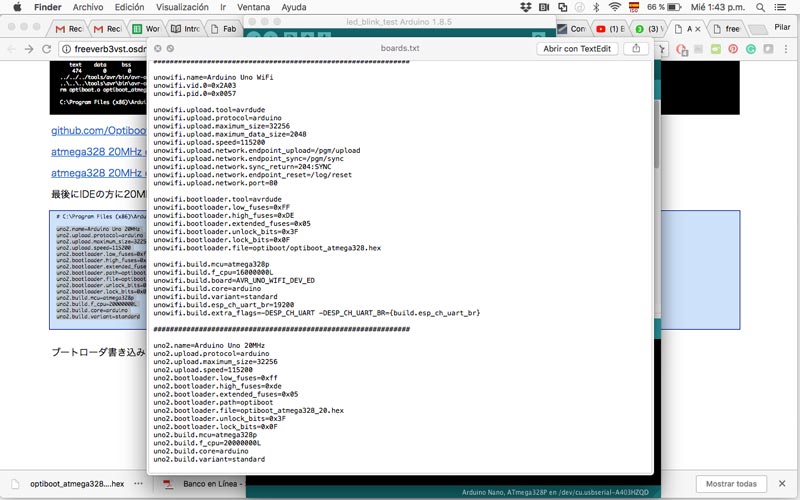Screen dimensions: 800x500
Task: Switch to the YouTube '(1) B' tab
Action: point(611,29)
